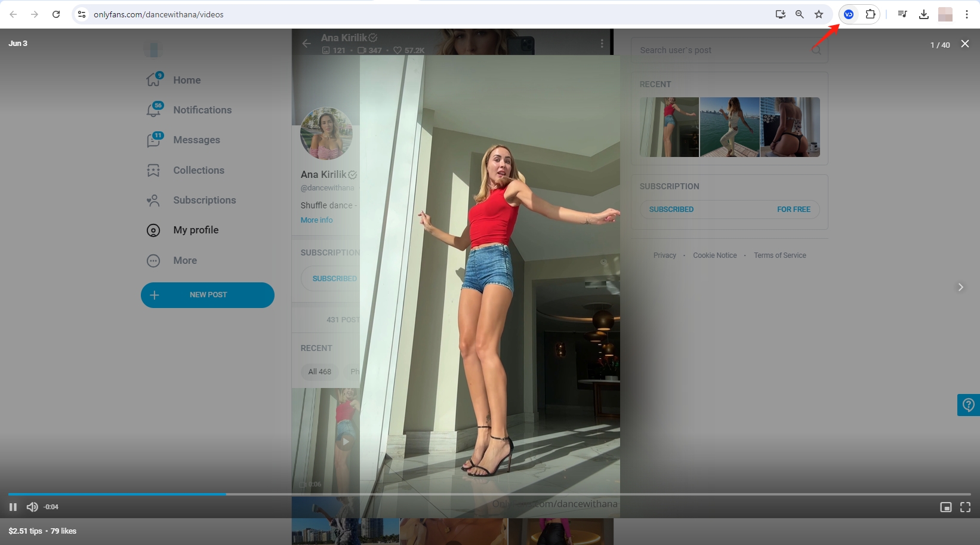Open the Terms of Service link
This screenshot has height=545, width=980.
point(779,255)
